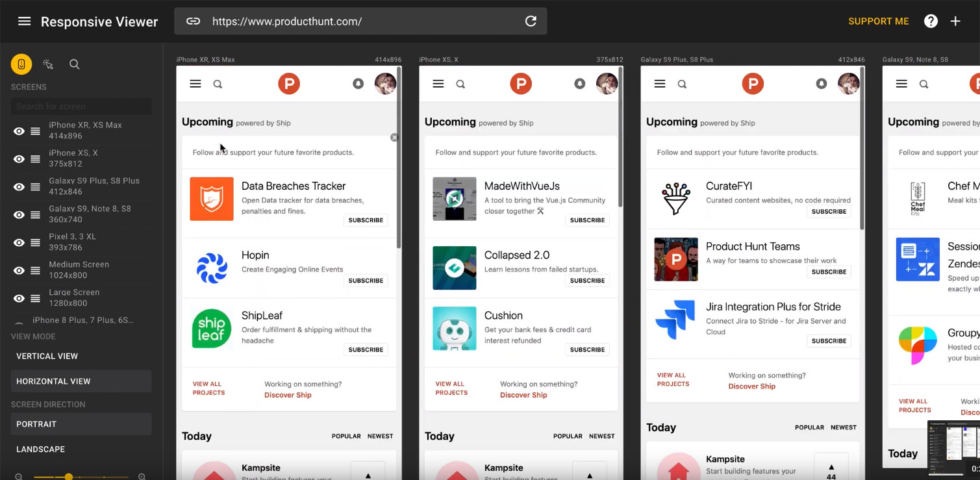Image resolution: width=980 pixels, height=480 pixels.
Task: Subscribe to Collapsed 2.0
Action: [587, 281]
